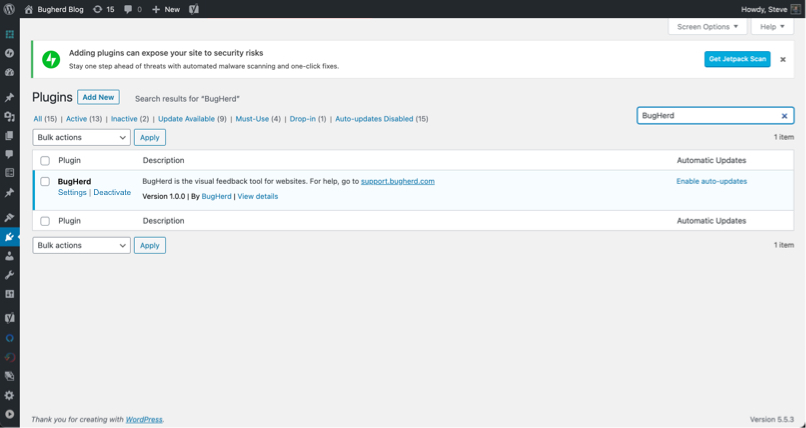806x428 pixels.
Task: Click the red swirl icon in sidebar
Action: [9, 357]
